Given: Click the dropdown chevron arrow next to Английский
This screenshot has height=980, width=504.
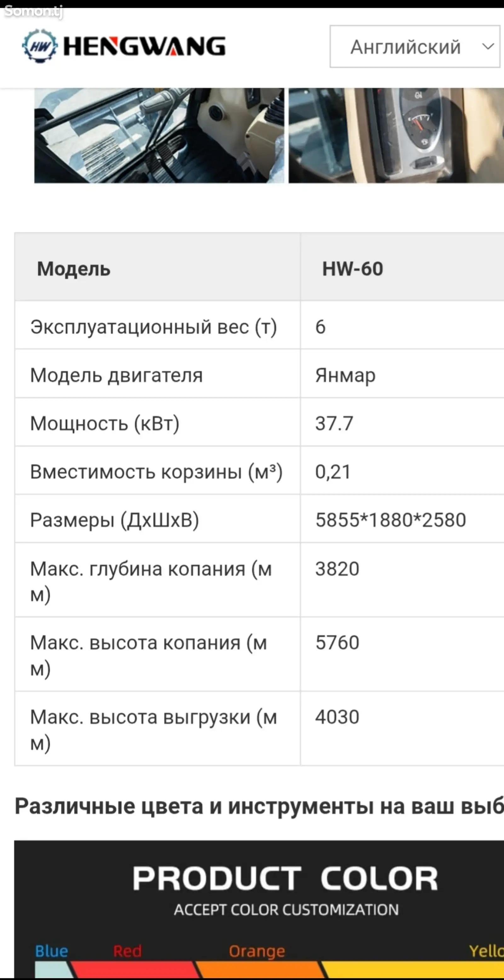Looking at the screenshot, I should (488, 47).
